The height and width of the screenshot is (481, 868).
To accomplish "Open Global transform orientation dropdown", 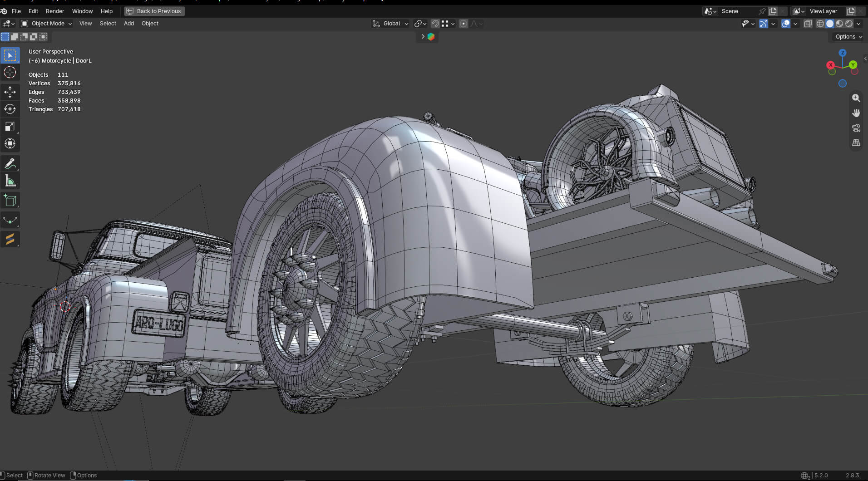I will 390,24.
